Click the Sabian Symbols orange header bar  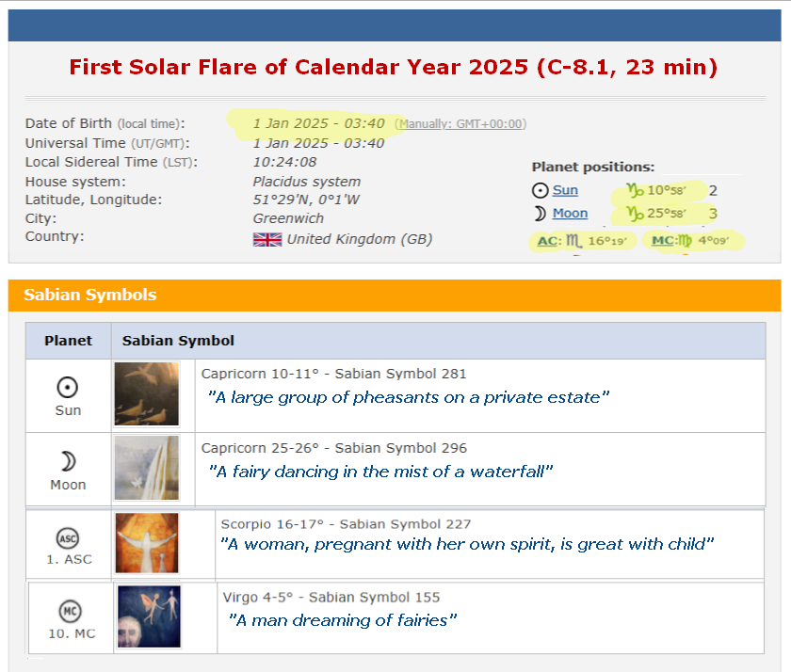(395, 295)
